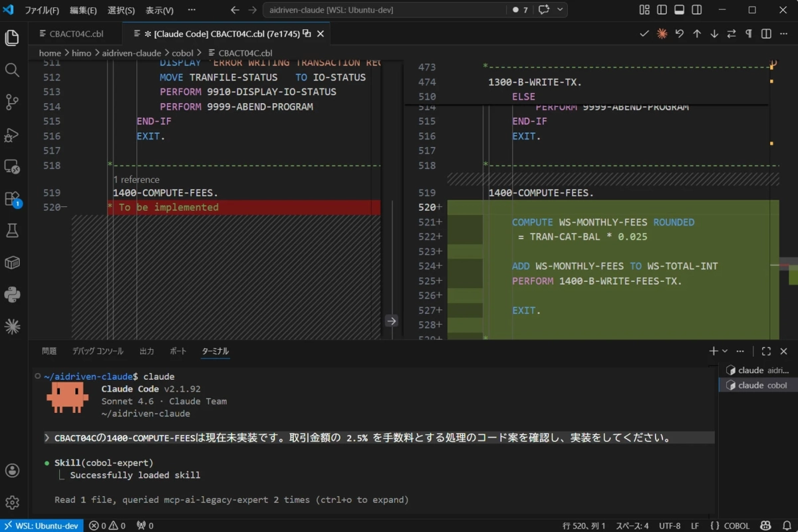Toggle whitespace trimming pilcrow icon
The height and width of the screenshot is (532, 798).
pos(749,33)
